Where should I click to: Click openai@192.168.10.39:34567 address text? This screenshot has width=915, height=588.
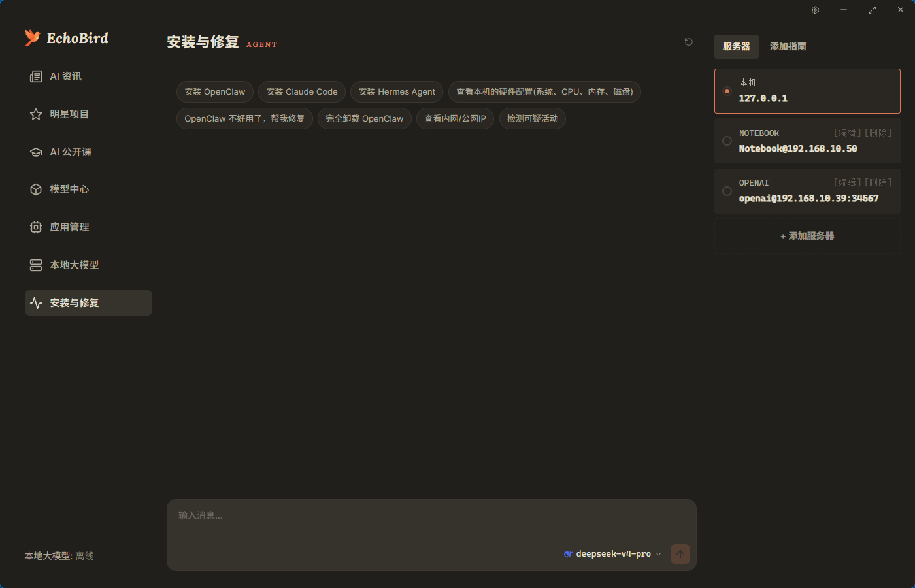coord(809,199)
